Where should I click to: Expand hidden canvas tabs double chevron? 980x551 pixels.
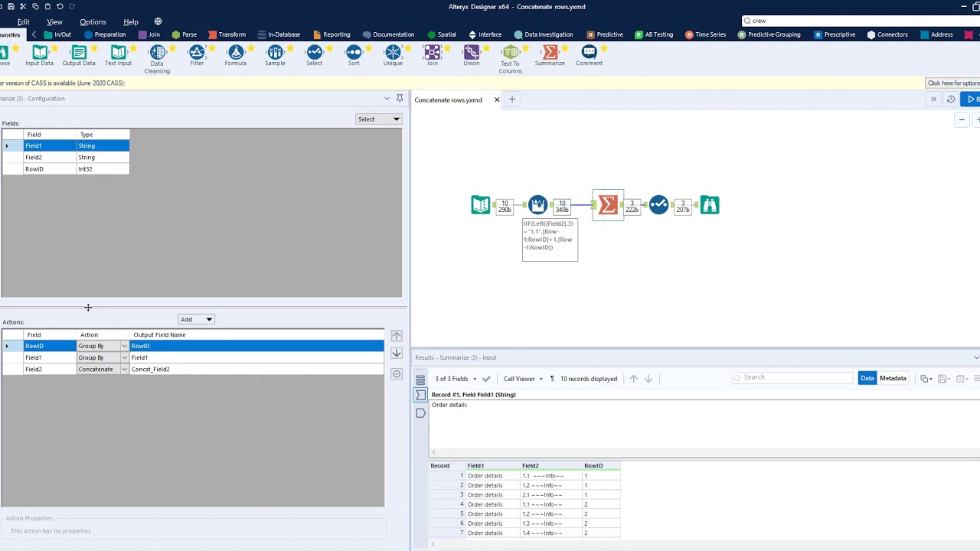[933, 99]
